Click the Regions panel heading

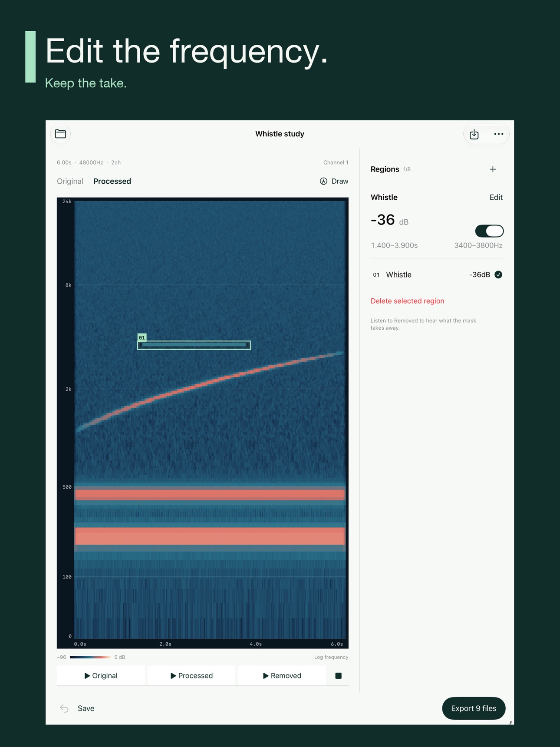coord(385,169)
